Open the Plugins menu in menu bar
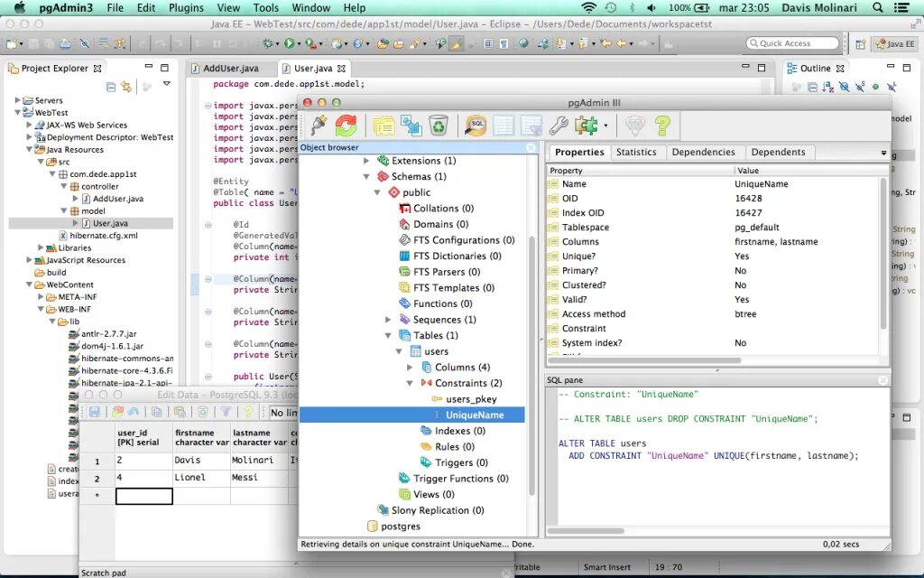Screen dimensions: 924x578 coord(186,7)
